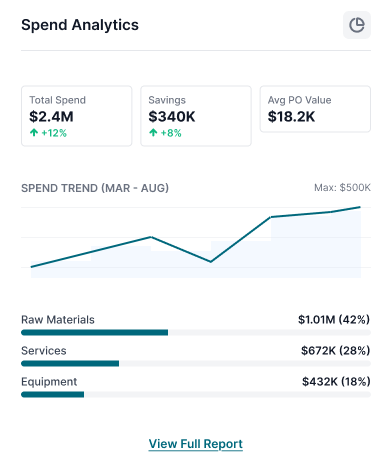Click the spend trend line chart
Image resolution: width=390 pixels, height=454 pixels.
pos(196,242)
